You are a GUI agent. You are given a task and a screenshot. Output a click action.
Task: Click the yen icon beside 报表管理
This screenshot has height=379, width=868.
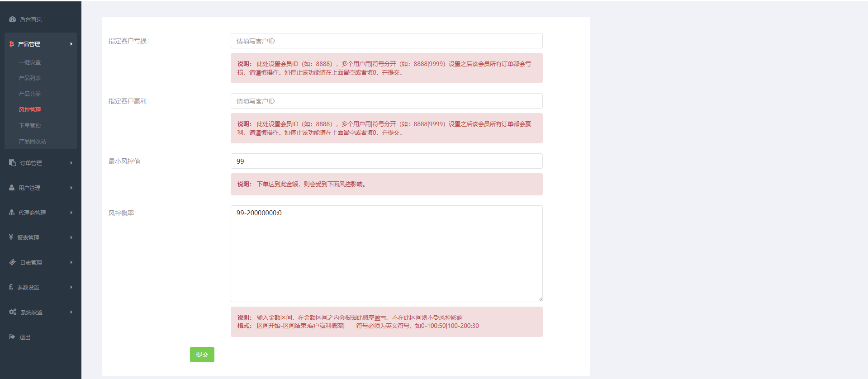11,237
